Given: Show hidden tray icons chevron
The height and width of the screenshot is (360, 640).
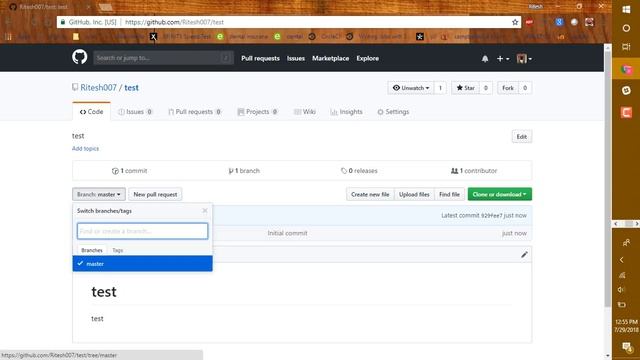Looking at the screenshot, I should tap(622, 260).
